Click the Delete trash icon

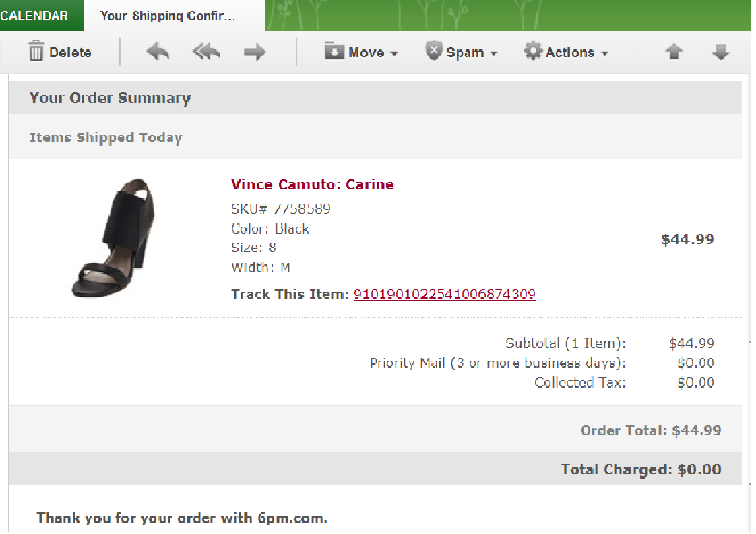pos(36,52)
